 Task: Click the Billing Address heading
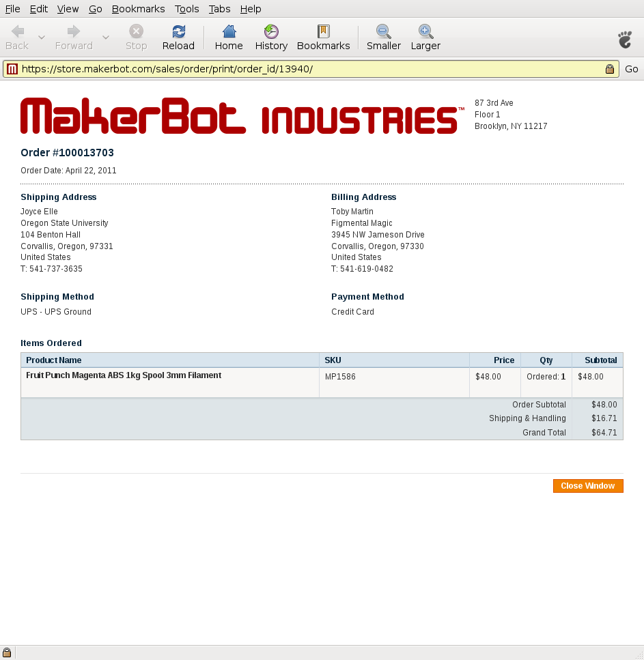[x=364, y=197]
